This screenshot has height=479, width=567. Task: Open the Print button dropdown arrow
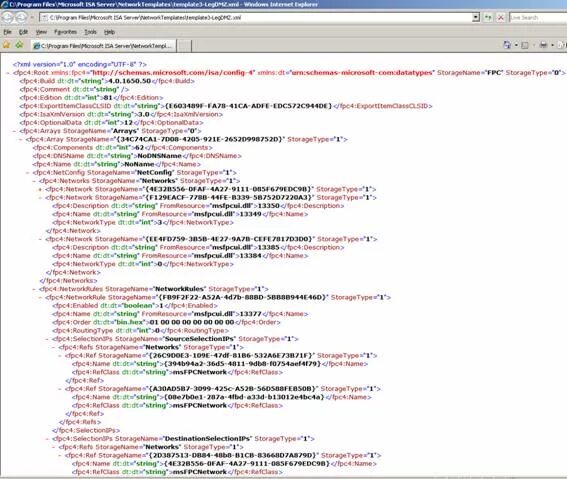(x=552, y=45)
